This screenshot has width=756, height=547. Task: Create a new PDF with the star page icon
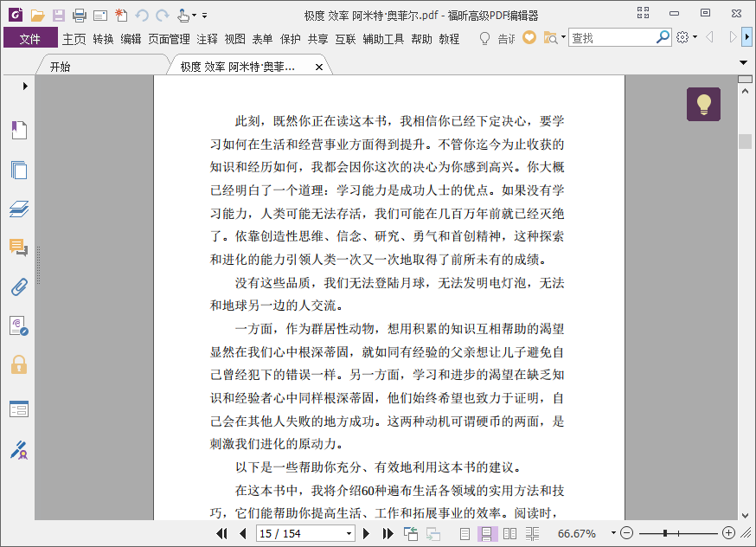coord(121,16)
